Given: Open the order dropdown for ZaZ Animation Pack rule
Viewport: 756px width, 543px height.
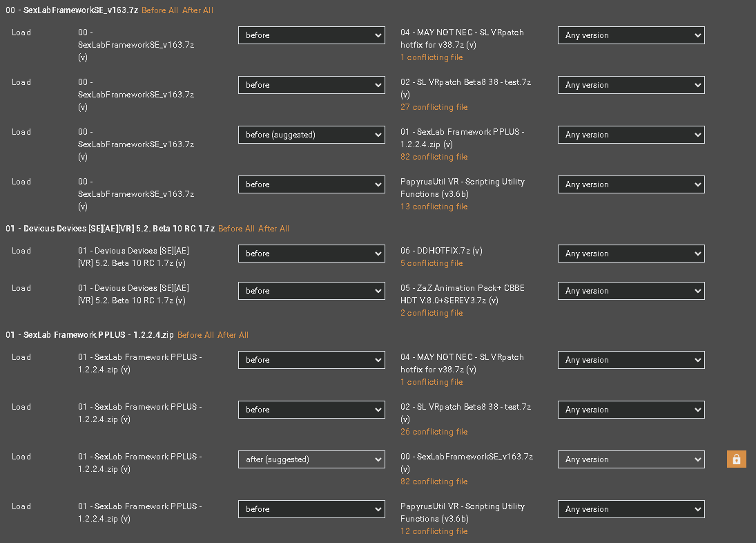Looking at the screenshot, I should tap(311, 291).
